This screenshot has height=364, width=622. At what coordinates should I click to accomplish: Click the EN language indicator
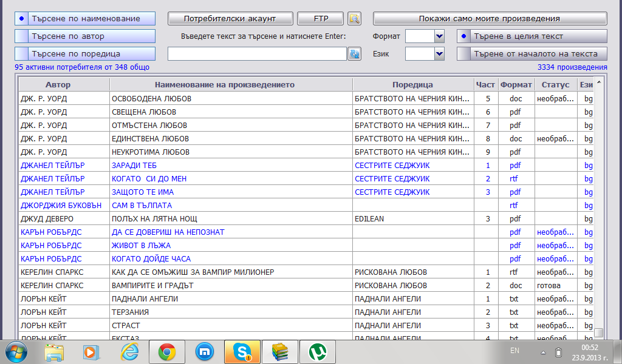click(x=514, y=351)
